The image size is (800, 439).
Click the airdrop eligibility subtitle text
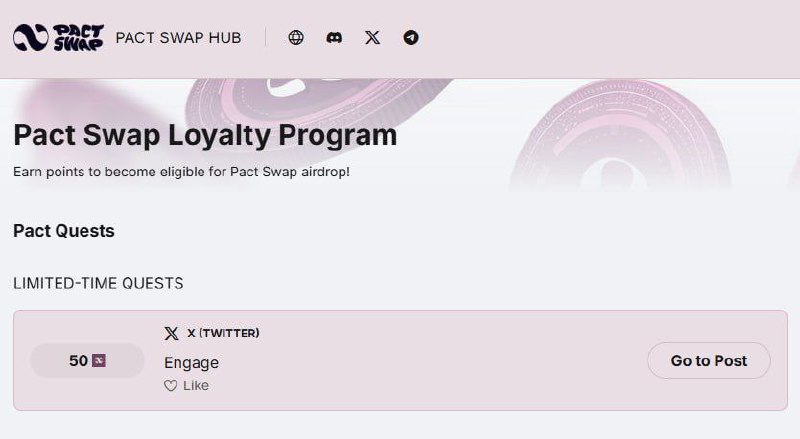(181, 172)
